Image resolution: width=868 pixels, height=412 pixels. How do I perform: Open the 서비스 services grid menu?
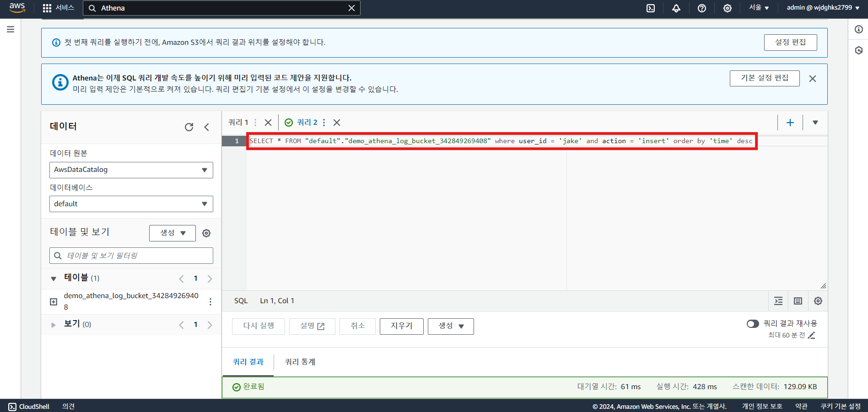pyautogui.click(x=58, y=8)
